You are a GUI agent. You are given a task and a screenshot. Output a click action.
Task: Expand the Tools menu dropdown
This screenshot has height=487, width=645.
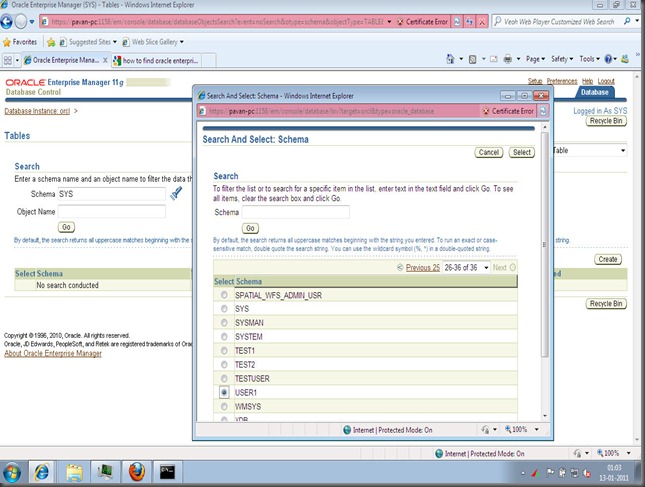(x=589, y=59)
